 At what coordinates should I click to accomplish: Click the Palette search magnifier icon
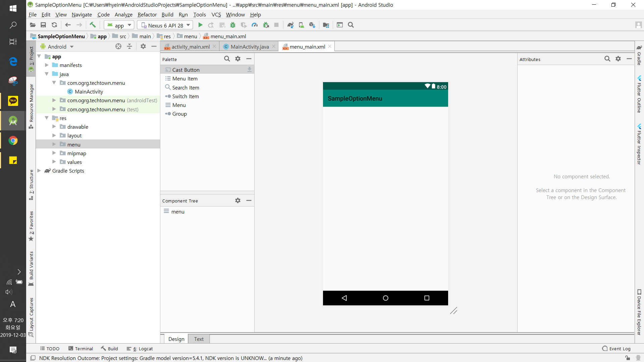point(227,59)
